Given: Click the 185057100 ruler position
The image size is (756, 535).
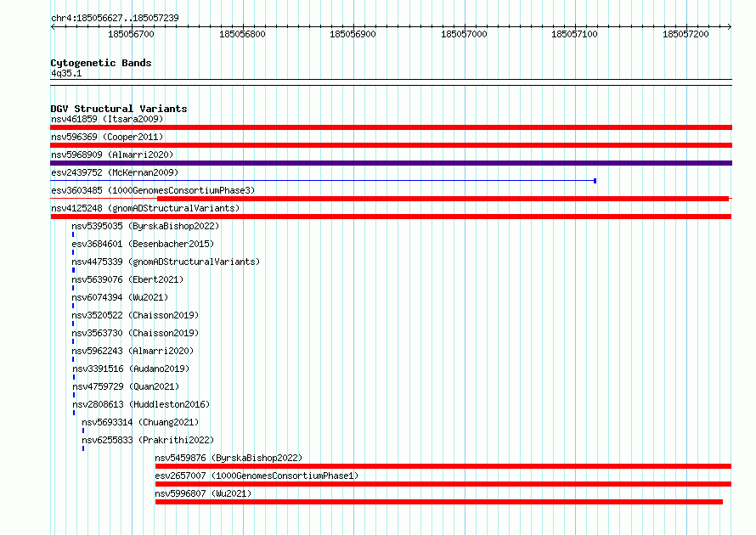Looking at the screenshot, I should coord(574,34).
